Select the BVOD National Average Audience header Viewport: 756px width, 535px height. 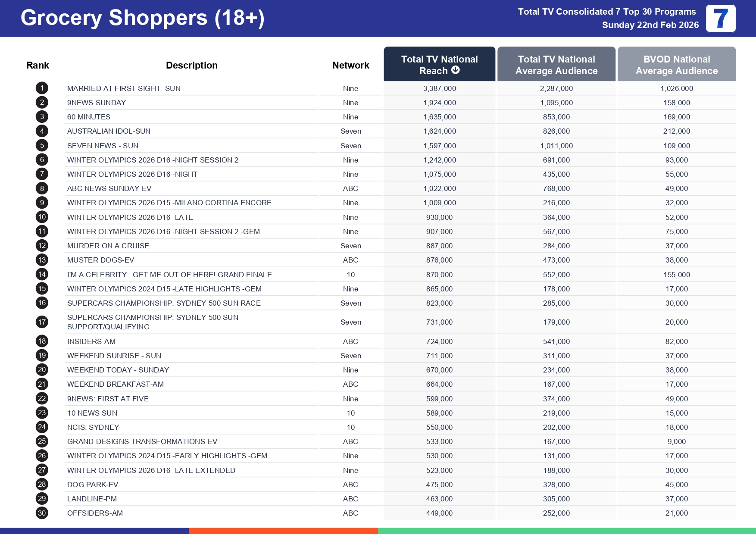coord(676,65)
